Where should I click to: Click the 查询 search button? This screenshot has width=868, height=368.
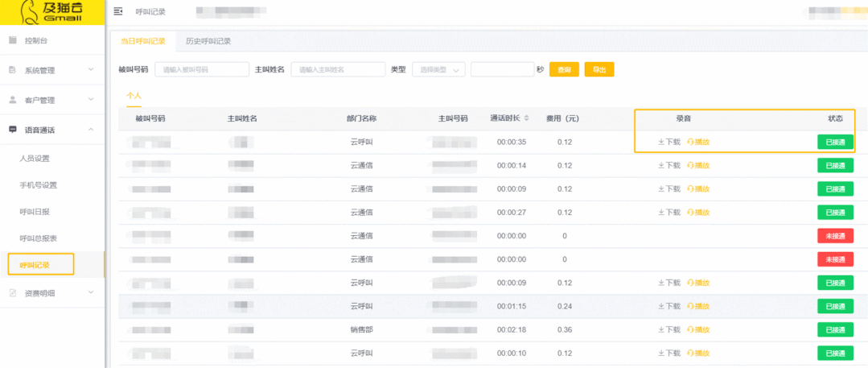[x=564, y=70]
